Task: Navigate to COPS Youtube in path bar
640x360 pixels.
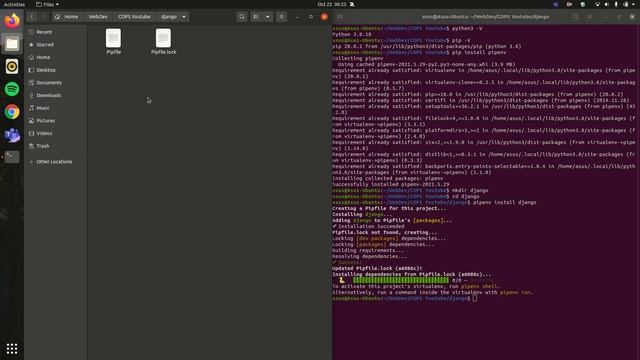Action: pyautogui.click(x=134, y=17)
